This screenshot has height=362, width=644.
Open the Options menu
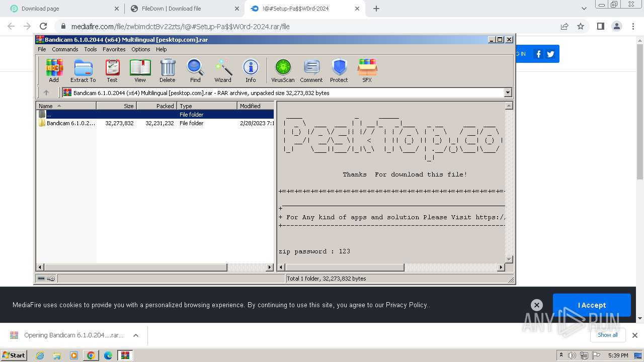pyautogui.click(x=141, y=49)
